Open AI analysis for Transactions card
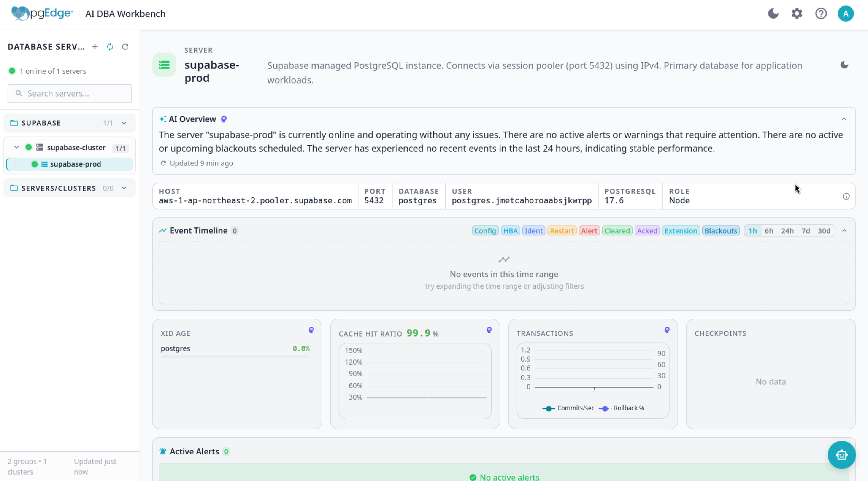 pyautogui.click(x=667, y=330)
